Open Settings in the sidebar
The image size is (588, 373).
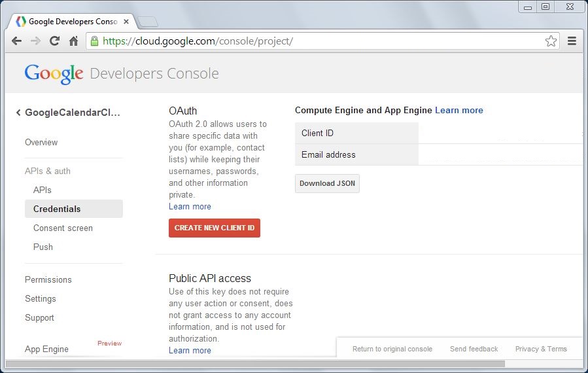click(x=41, y=298)
